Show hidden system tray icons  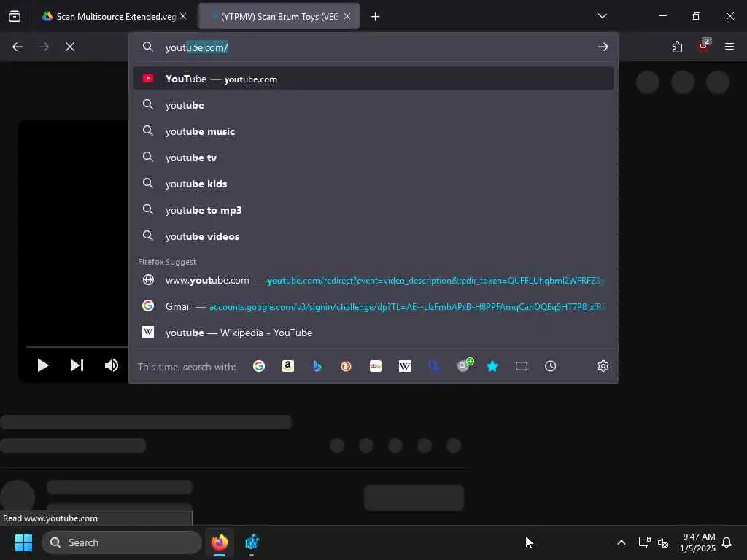click(622, 542)
